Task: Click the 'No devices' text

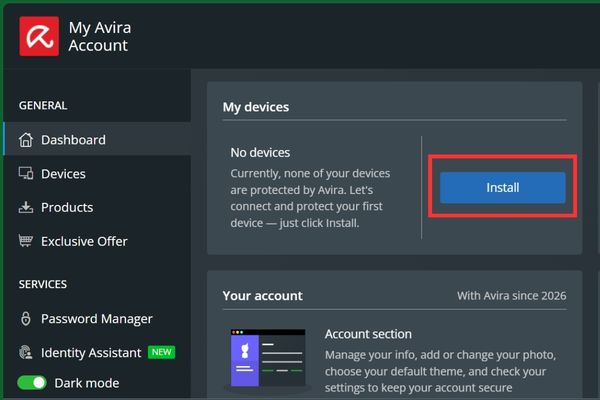Action: tap(260, 152)
